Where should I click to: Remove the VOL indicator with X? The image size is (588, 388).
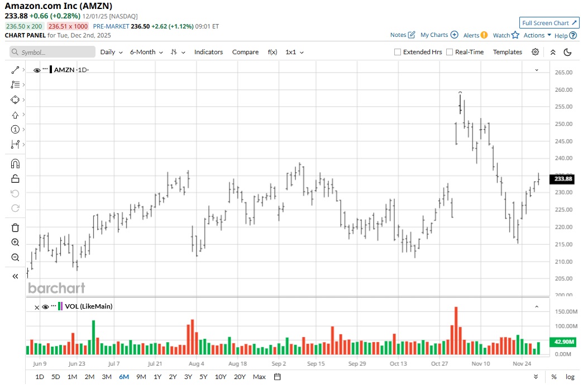coord(37,307)
